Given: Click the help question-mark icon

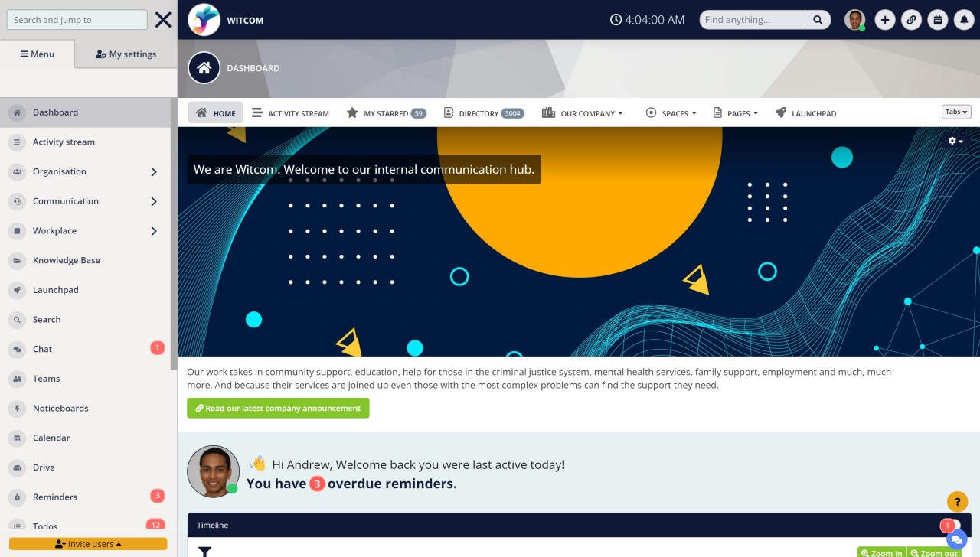Looking at the screenshot, I should pyautogui.click(x=957, y=502).
